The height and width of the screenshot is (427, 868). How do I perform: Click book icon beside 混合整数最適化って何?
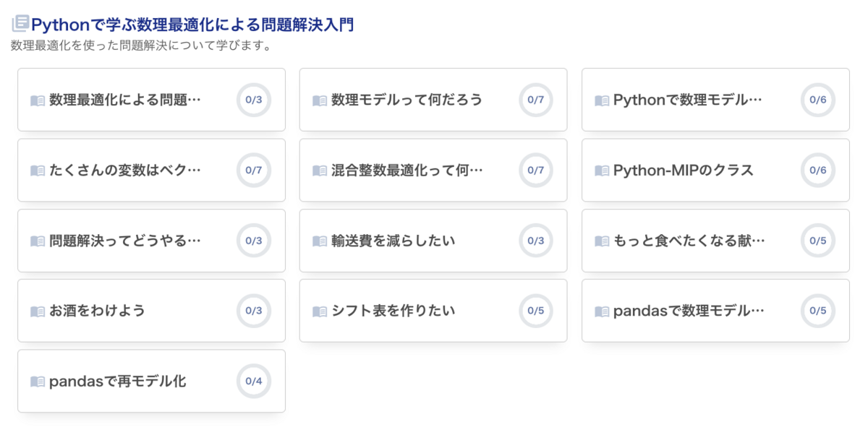[x=320, y=171]
